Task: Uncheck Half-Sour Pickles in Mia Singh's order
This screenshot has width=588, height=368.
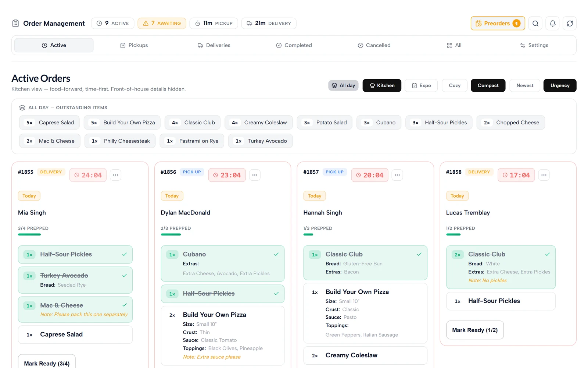Action: coord(75,255)
